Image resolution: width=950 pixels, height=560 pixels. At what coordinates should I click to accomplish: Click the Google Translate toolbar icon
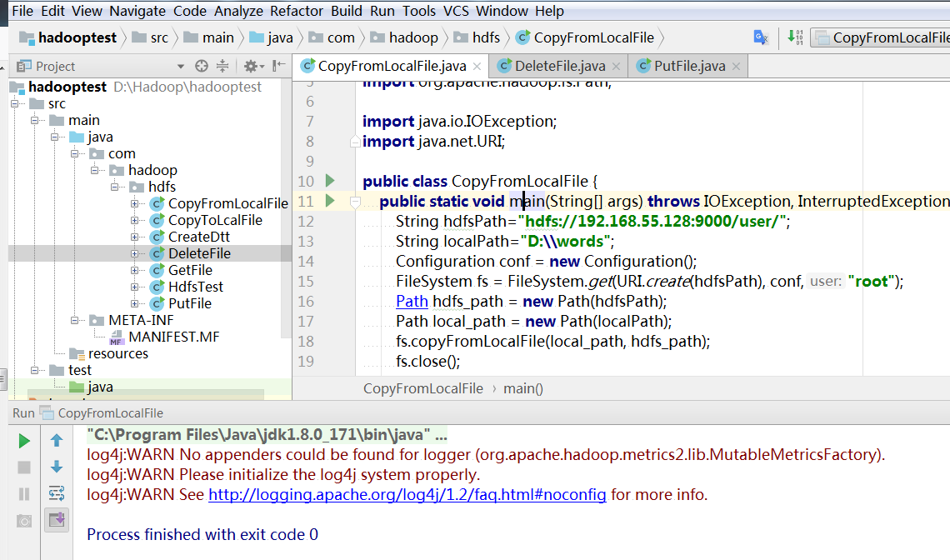(x=760, y=37)
